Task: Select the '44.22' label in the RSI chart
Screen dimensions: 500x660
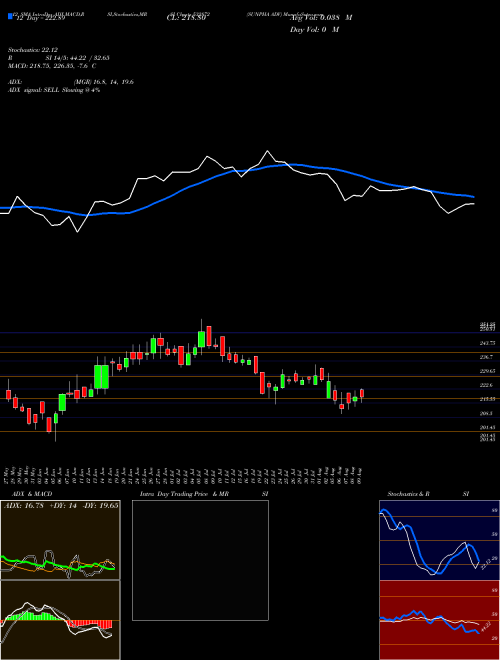Action: (487, 628)
